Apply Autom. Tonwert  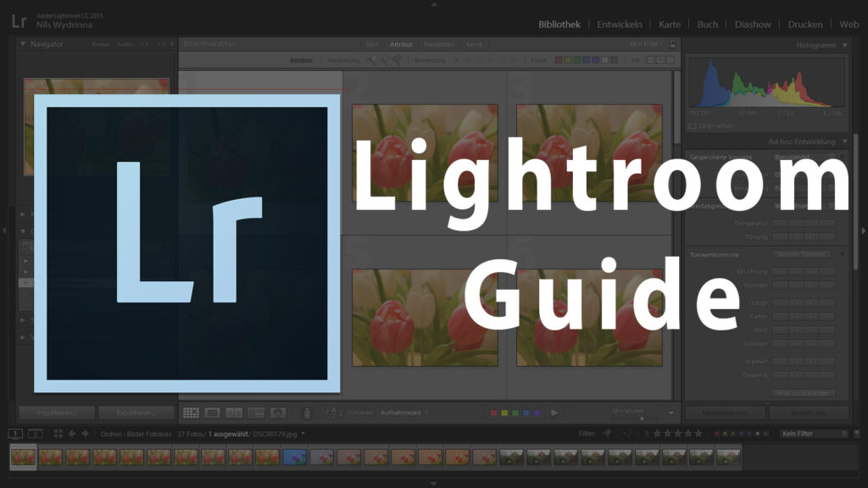[801, 254]
